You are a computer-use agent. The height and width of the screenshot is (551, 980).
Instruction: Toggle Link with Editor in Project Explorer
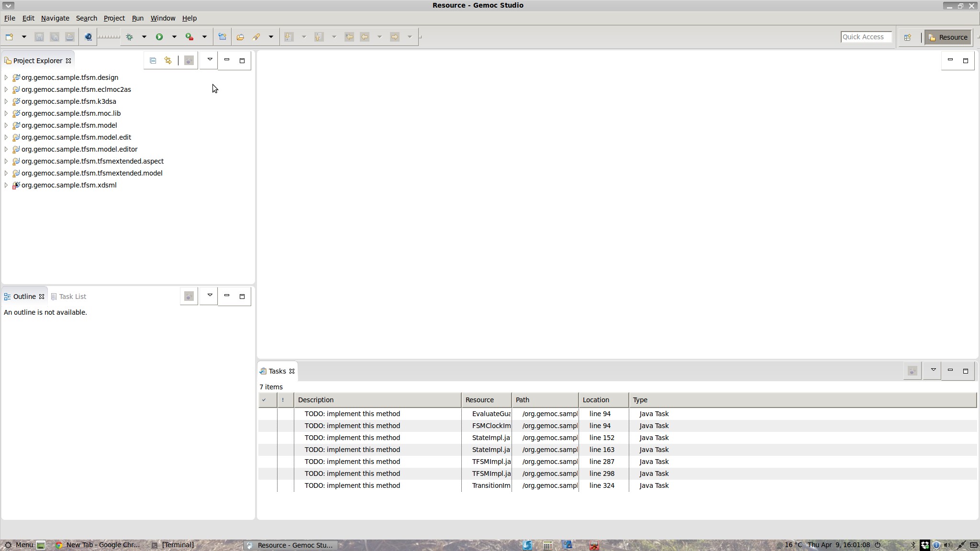[x=168, y=61]
